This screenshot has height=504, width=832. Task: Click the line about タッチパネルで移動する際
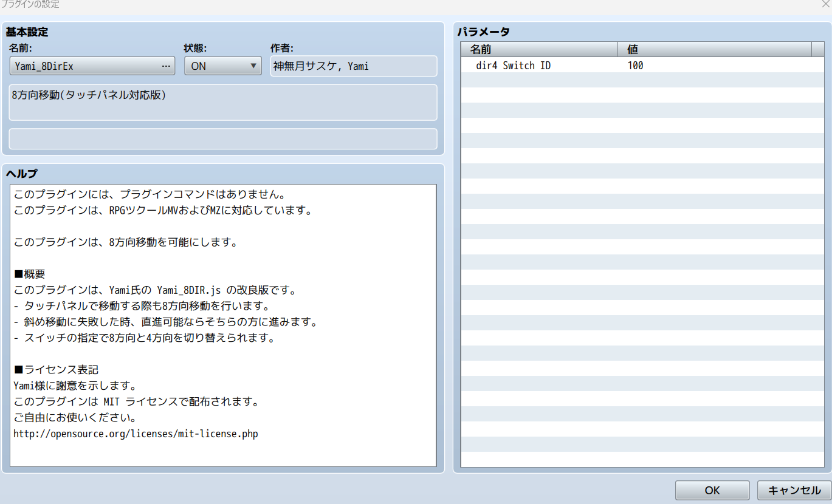click(142, 306)
